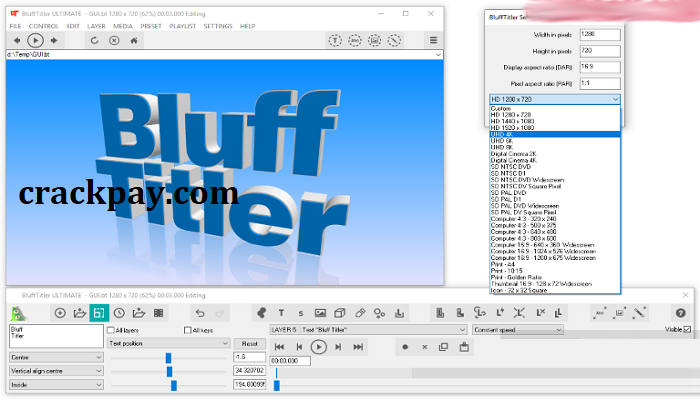This screenshot has height=400, width=700.
Task: Click the undo arrow icon
Action: click(200, 313)
